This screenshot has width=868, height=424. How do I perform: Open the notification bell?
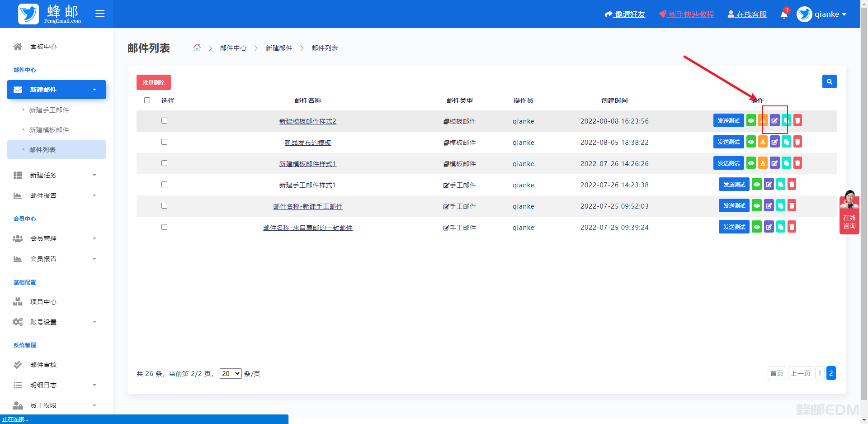[784, 14]
